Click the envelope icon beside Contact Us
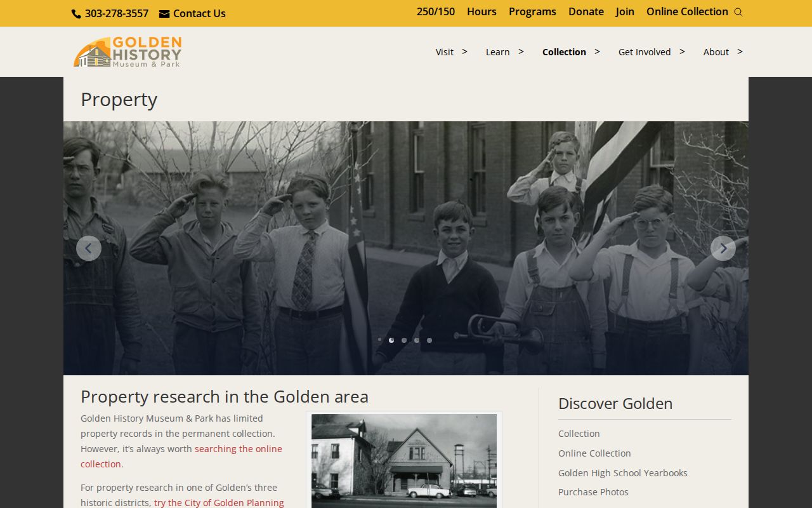 click(164, 14)
